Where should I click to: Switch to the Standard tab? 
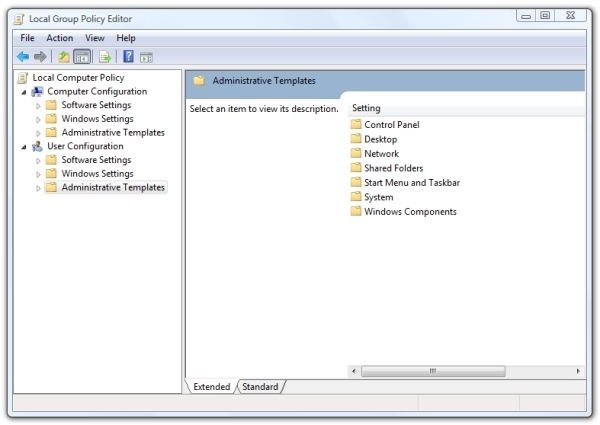tap(260, 387)
